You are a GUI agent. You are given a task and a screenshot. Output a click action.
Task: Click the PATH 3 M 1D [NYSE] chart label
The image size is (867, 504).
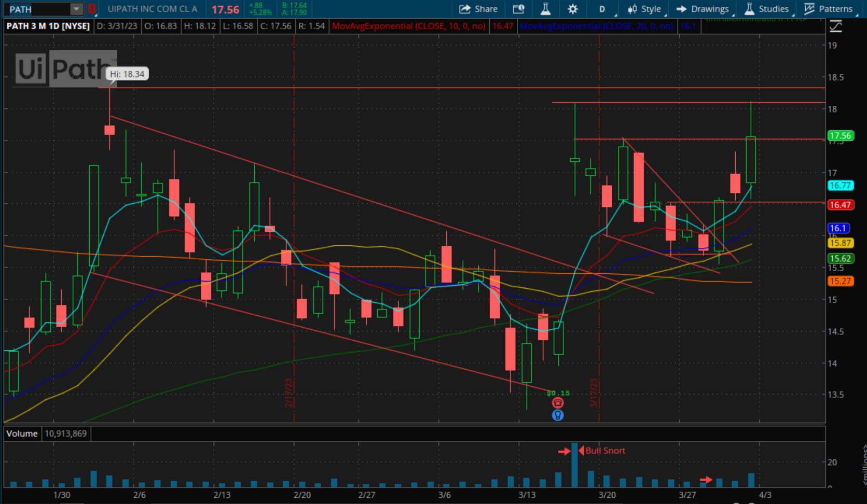[x=48, y=26]
